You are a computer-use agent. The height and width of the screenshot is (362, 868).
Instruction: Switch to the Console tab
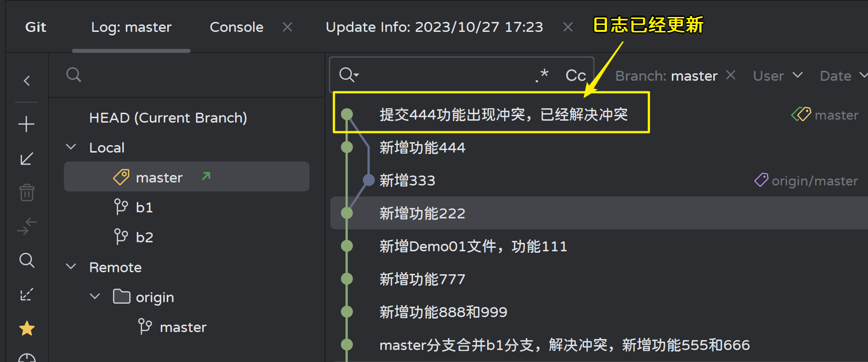(x=236, y=27)
